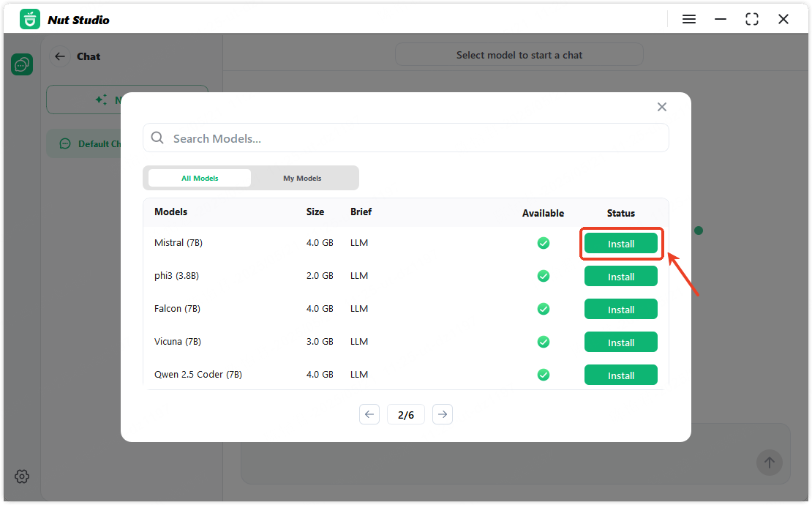Open settings gear icon
The image size is (812, 505).
(x=22, y=476)
